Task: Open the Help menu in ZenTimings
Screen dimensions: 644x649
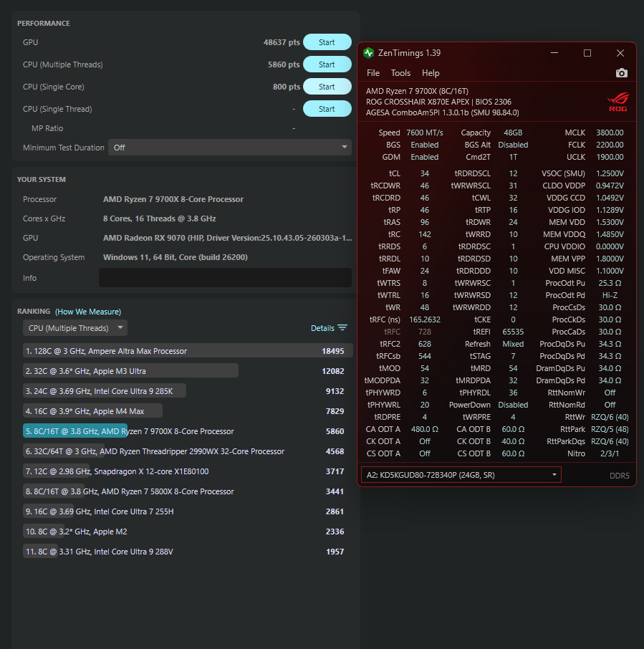Action: [431, 73]
